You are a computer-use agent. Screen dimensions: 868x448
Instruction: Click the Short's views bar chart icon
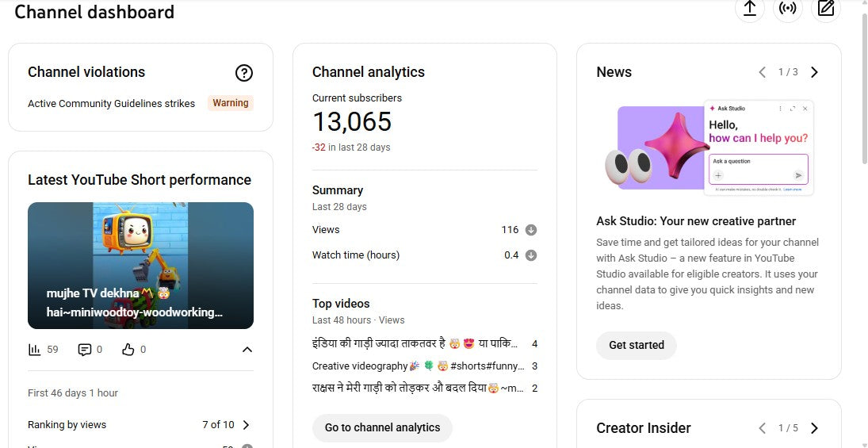(34, 350)
